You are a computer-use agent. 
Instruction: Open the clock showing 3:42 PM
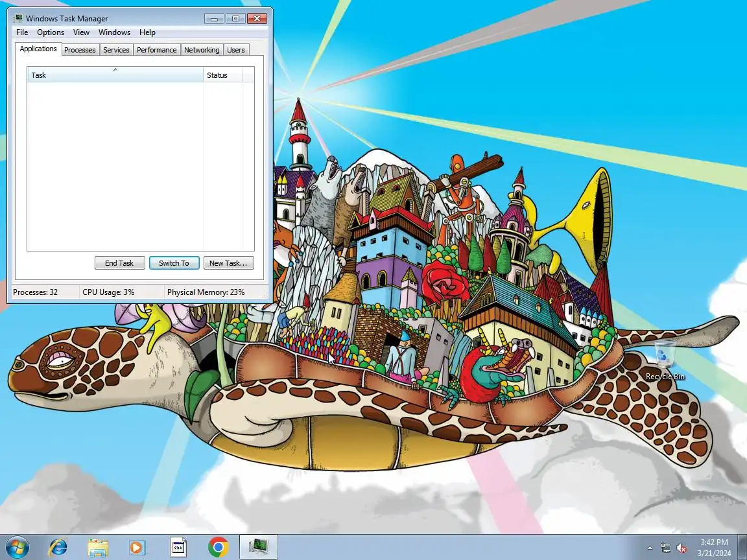tap(714, 548)
